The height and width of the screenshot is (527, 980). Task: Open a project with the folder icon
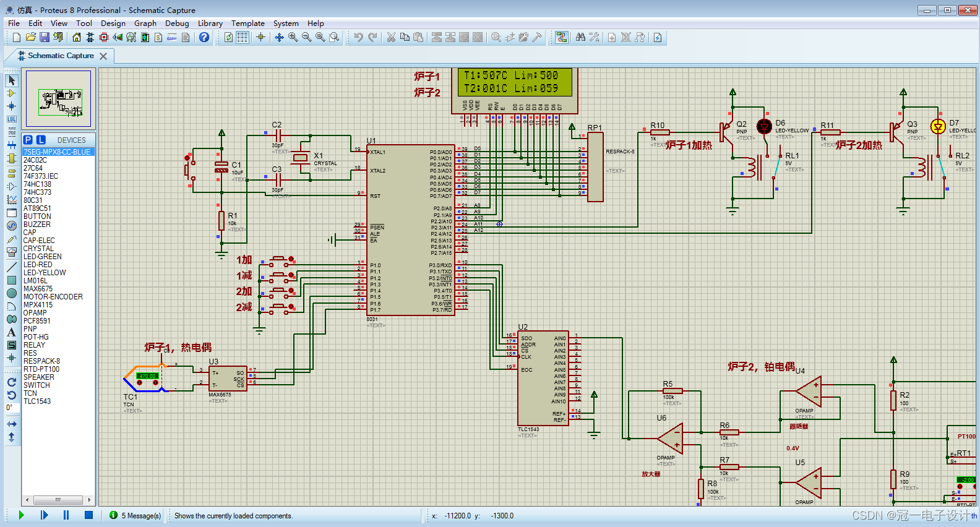(30, 38)
